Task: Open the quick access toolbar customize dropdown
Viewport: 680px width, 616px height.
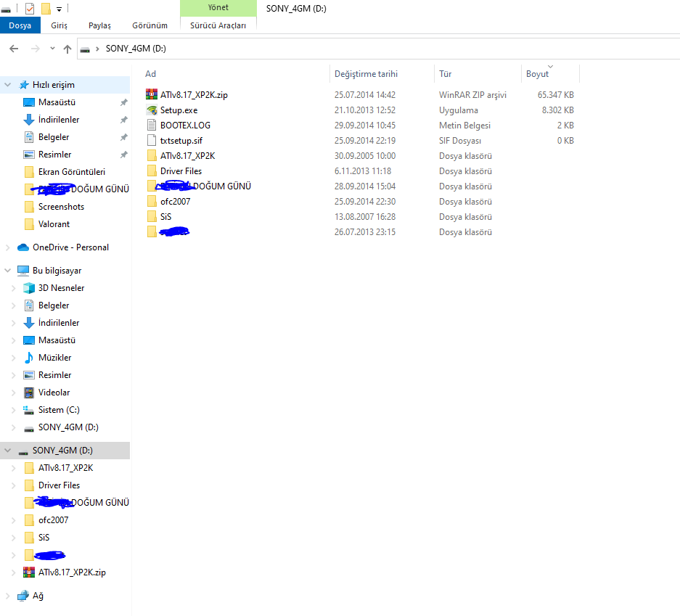Action: pyautogui.click(x=59, y=9)
